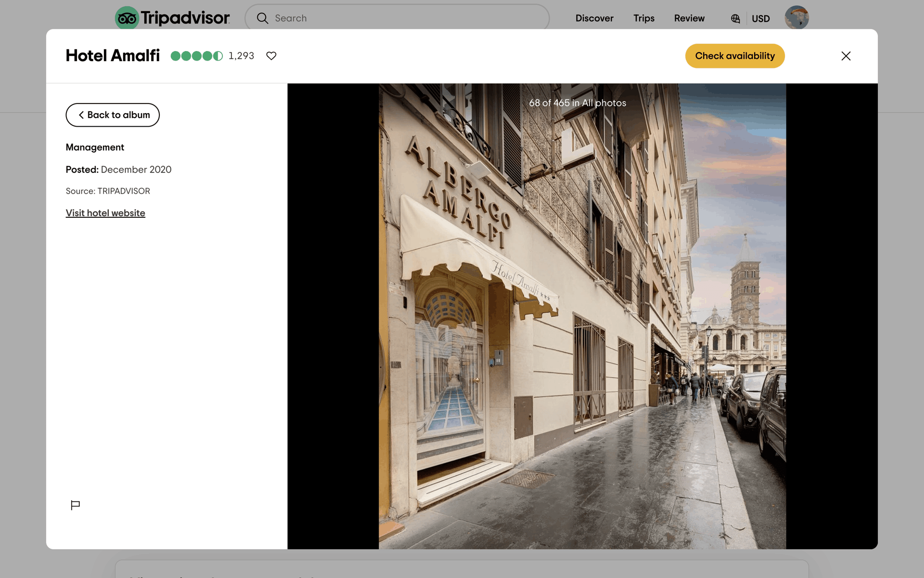Click the search magnifier icon

click(x=262, y=18)
